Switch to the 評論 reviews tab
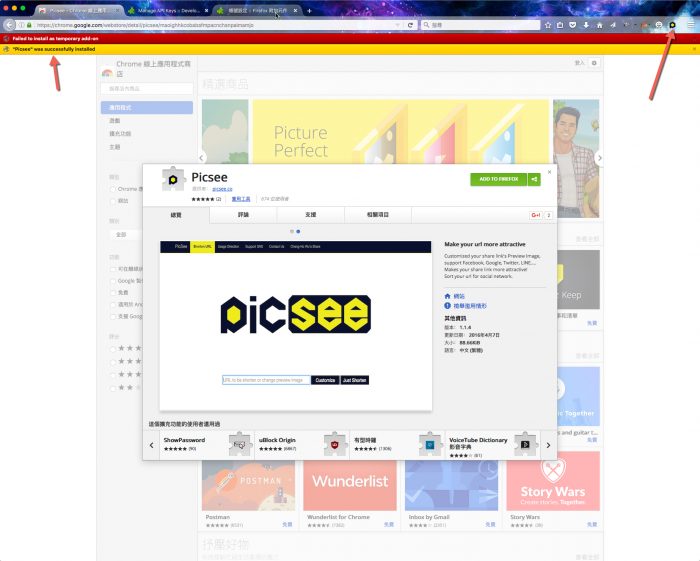 [x=243, y=215]
